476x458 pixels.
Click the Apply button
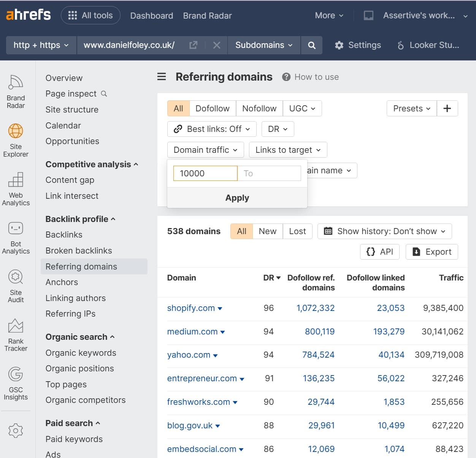tap(237, 198)
